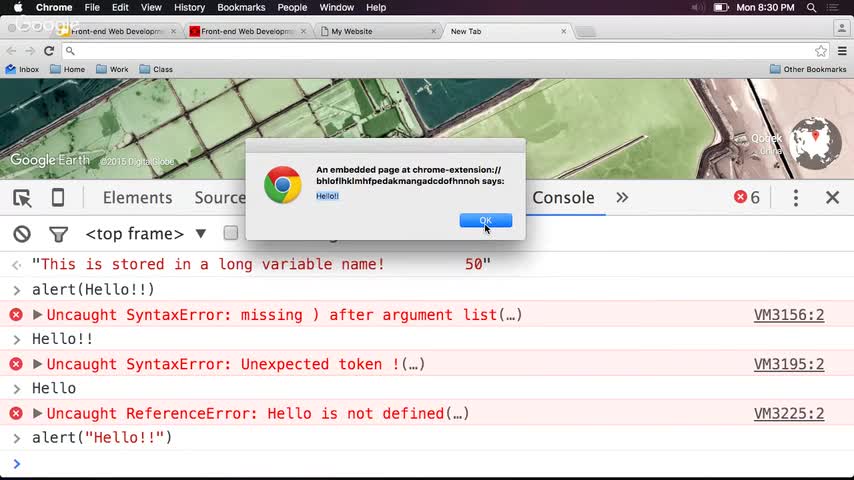This screenshot has height=480, width=854.
Task: Select the inspect element picker icon
Action: [x=22, y=198]
